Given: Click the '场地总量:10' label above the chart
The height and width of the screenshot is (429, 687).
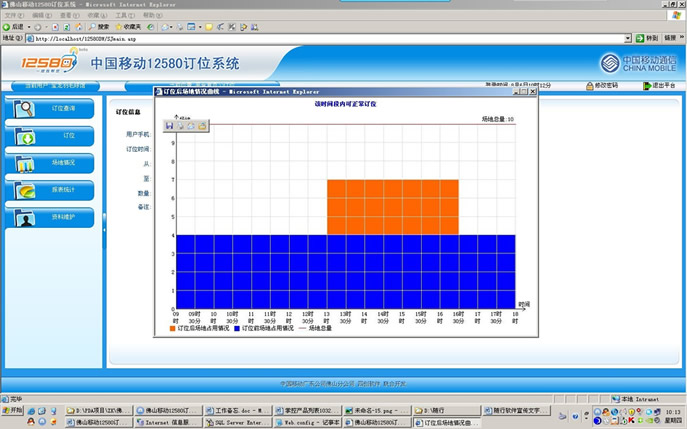Looking at the screenshot, I should coord(498,119).
